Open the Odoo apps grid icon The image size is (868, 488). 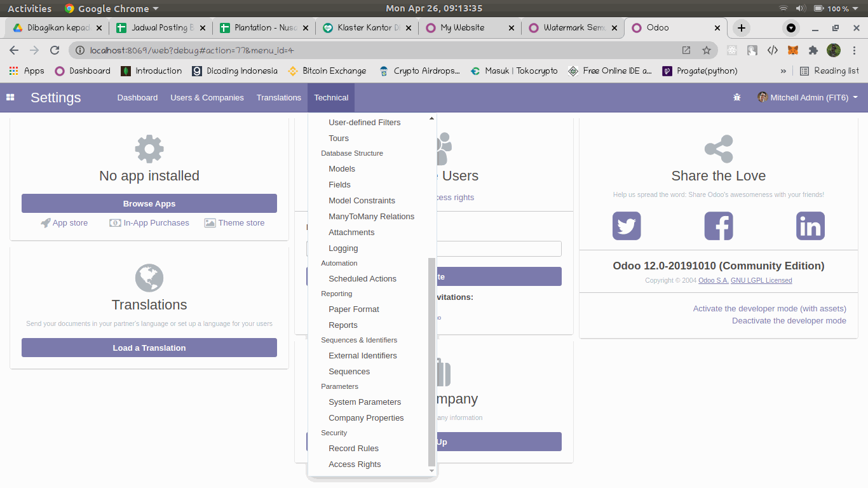click(10, 97)
